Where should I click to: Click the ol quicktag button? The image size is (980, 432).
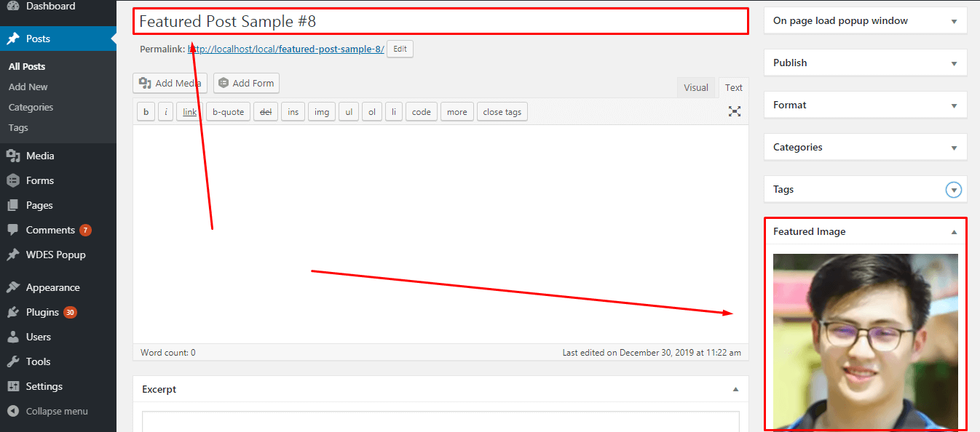click(x=372, y=111)
